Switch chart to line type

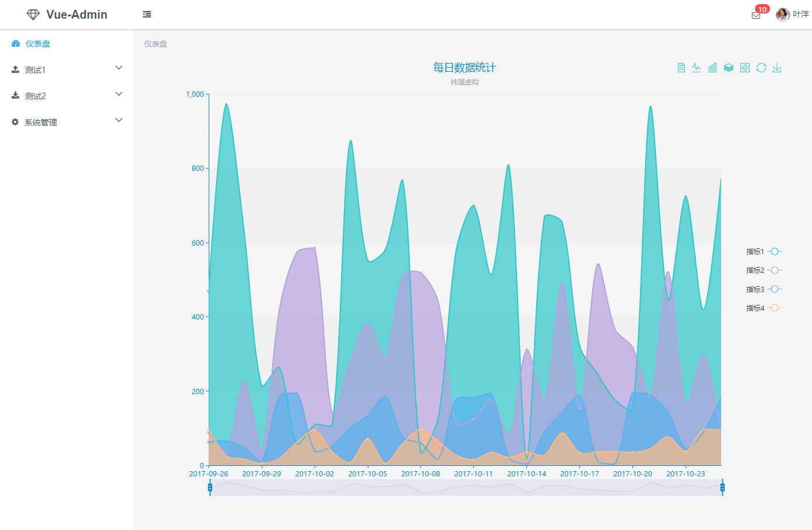[697, 68]
